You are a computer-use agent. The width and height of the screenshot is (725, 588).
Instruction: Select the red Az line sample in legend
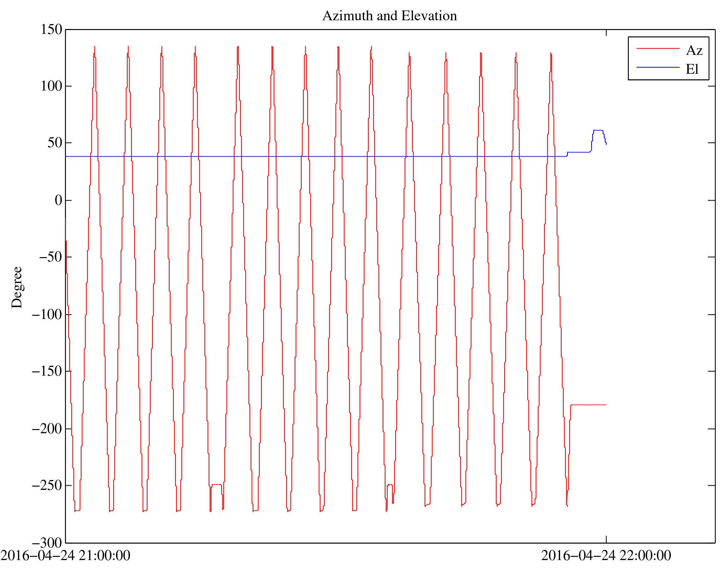click(x=658, y=49)
